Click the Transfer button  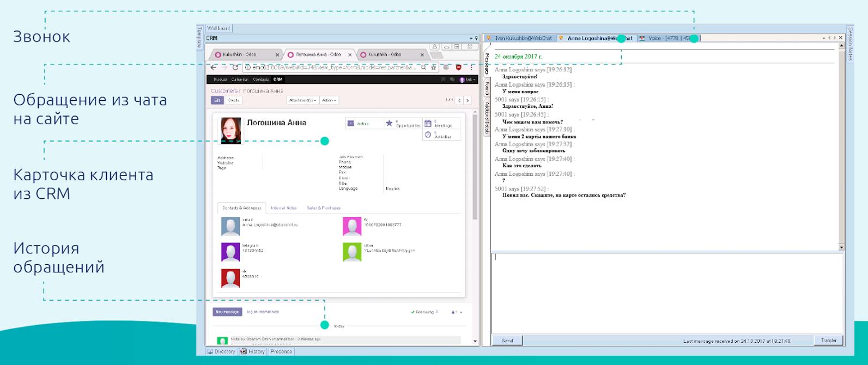coord(828,340)
